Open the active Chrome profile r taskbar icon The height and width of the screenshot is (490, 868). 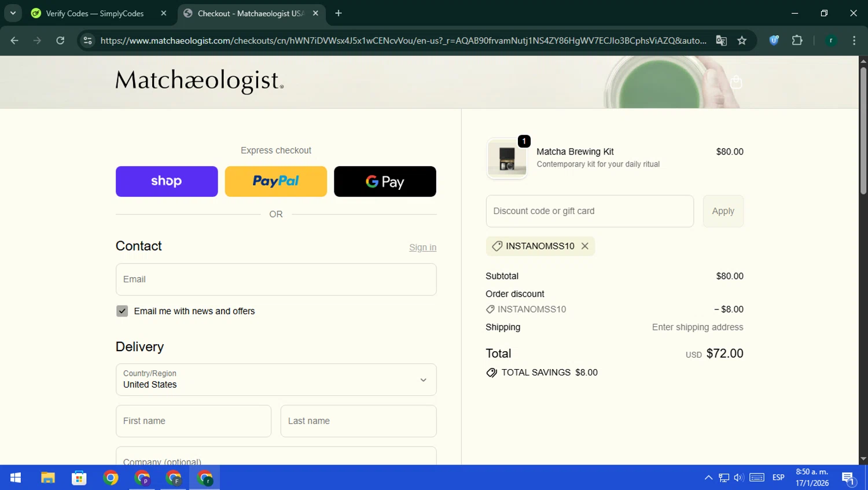point(205,478)
